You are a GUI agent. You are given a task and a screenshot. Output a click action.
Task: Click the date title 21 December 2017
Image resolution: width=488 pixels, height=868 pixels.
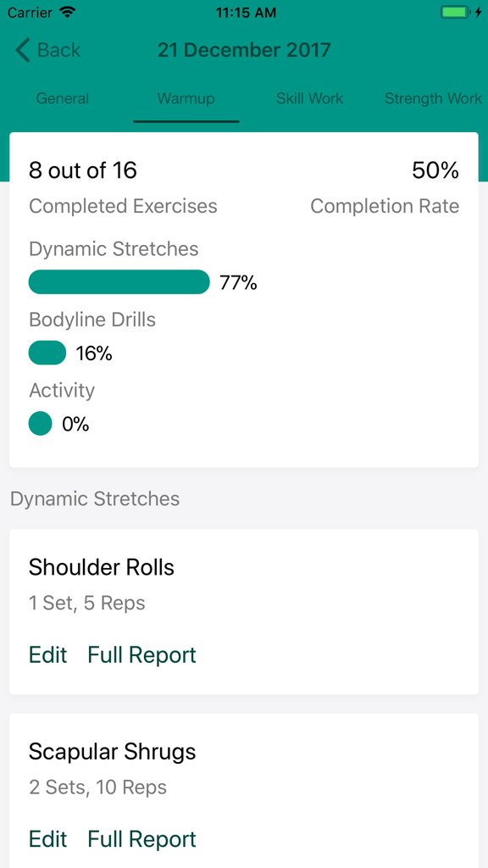pos(243,50)
